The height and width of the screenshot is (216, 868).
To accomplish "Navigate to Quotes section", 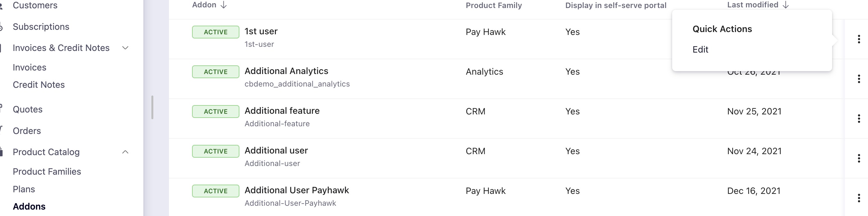I will click(28, 109).
